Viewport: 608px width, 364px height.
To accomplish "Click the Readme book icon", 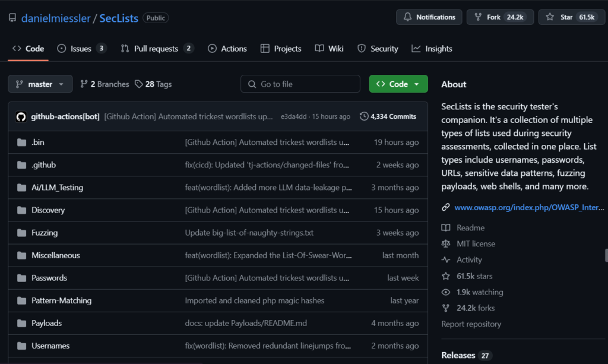I will tap(446, 227).
